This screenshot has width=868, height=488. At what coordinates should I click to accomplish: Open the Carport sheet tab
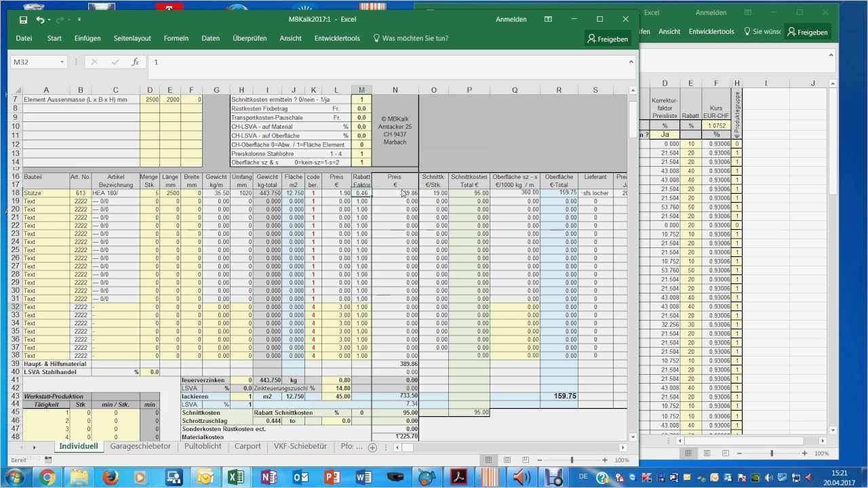(x=248, y=447)
